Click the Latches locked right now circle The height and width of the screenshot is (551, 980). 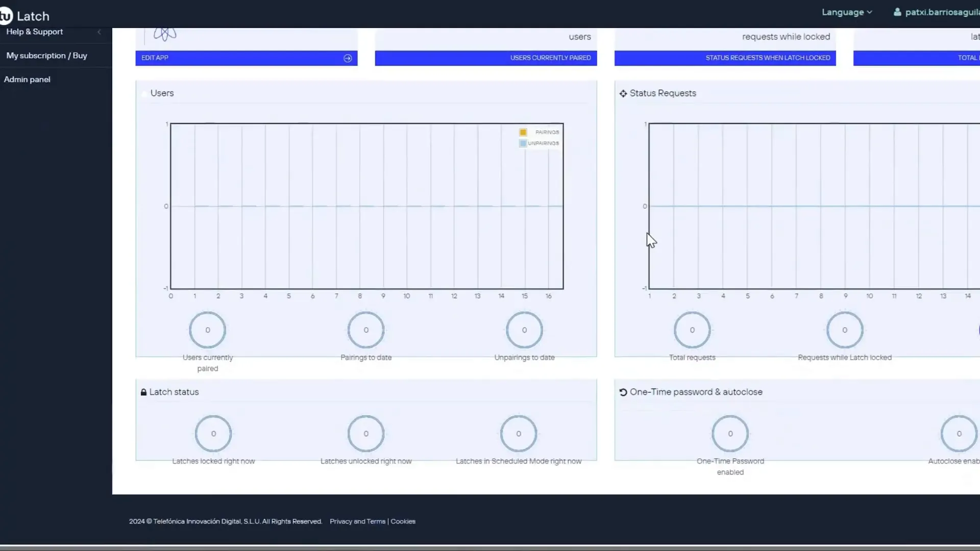click(213, 434)
